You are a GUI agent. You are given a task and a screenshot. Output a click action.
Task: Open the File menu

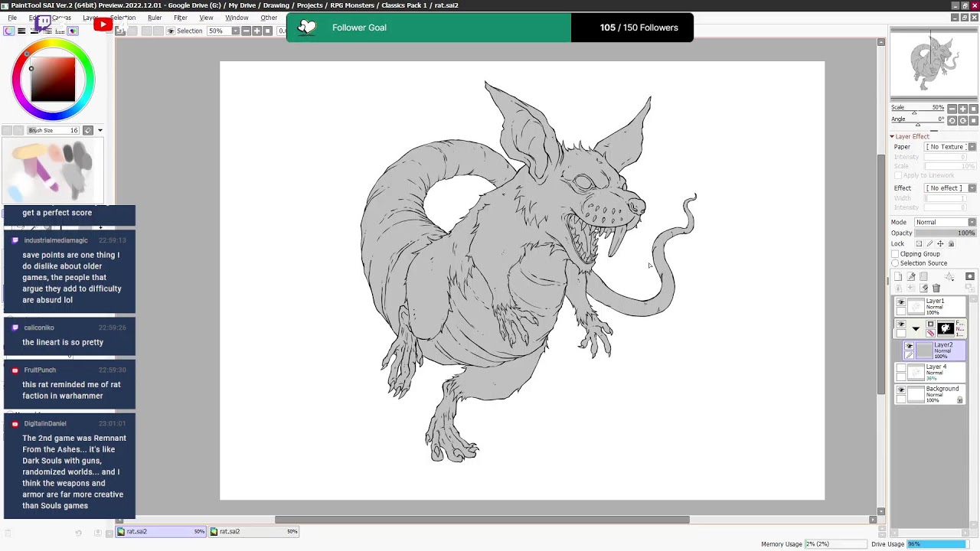tap(12, 18)
